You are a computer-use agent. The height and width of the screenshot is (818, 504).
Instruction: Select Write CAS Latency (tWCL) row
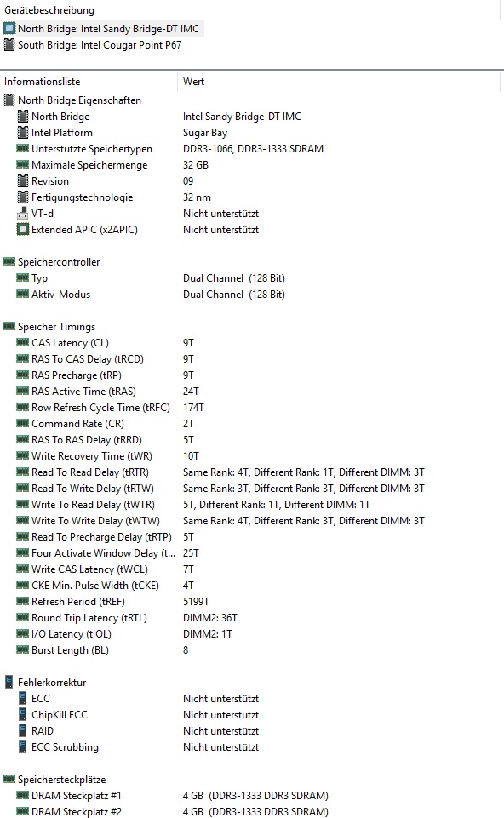pyautogui.click(x=89, y=569)
